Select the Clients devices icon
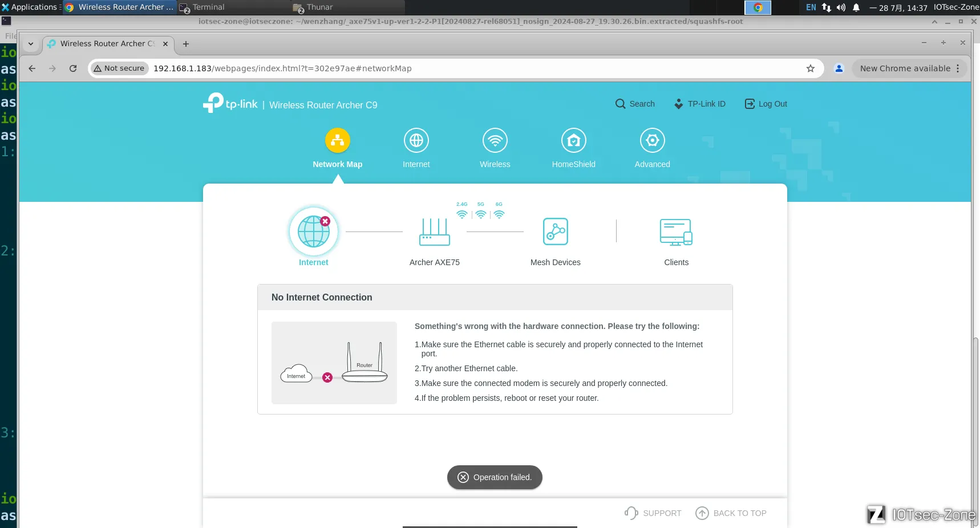 (676, 232)
